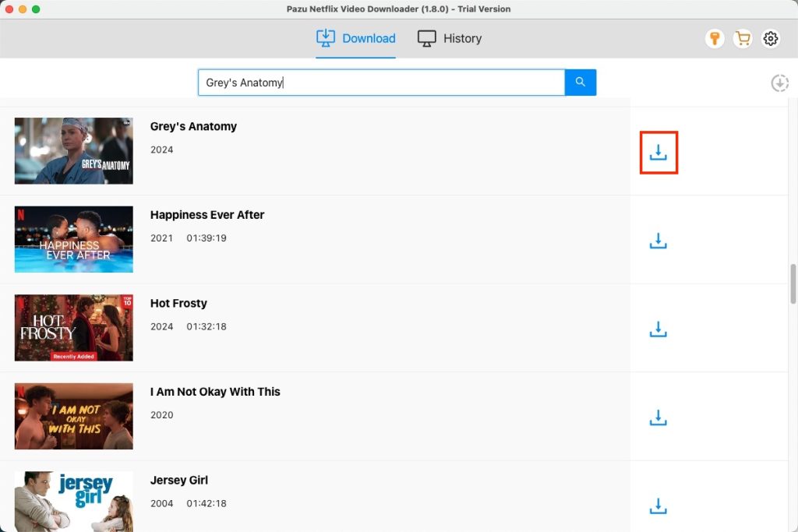The height and width of the screenshot is (532, 798).
Task: Open settings via the gear icon
Action: click(x=771, y=38)
